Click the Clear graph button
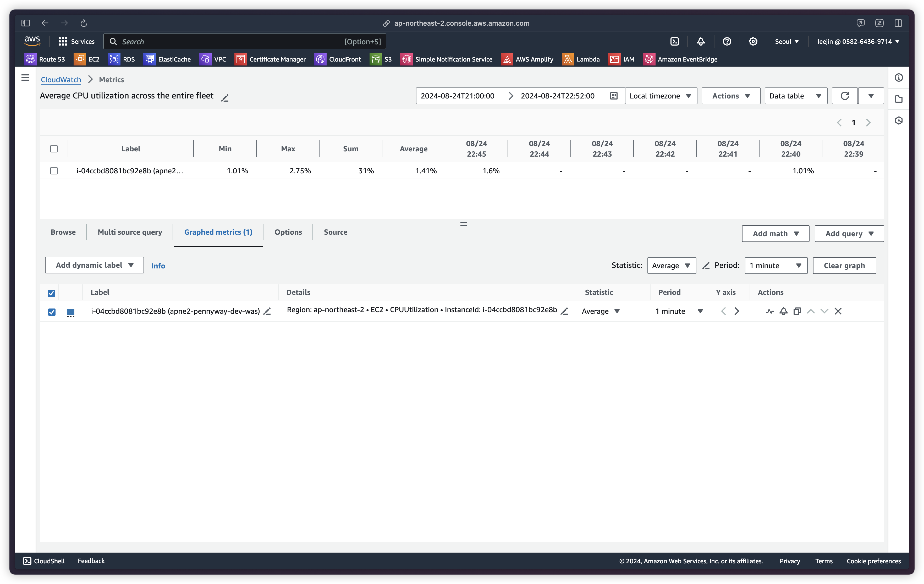The image size is (924, 584). [x=844, y=266]
